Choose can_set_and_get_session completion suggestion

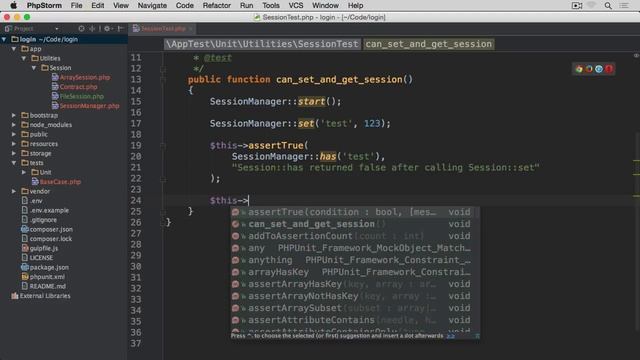click(x=355, y=224)
